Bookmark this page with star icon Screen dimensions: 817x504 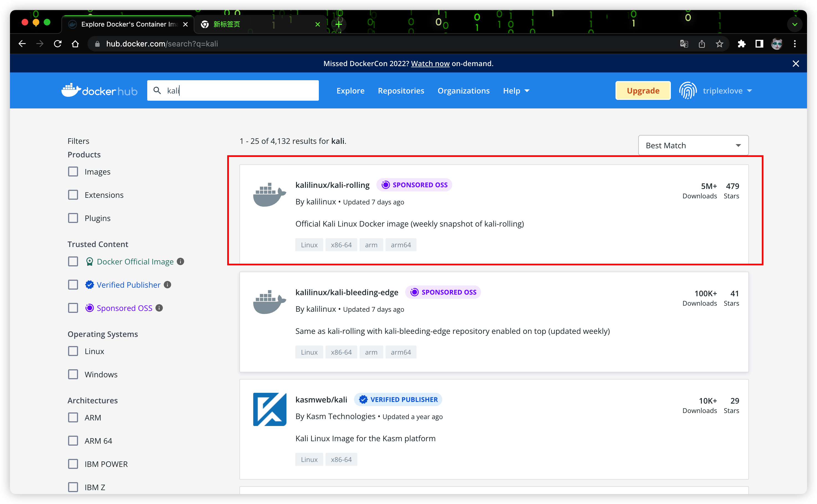click(x=719, y=44)
